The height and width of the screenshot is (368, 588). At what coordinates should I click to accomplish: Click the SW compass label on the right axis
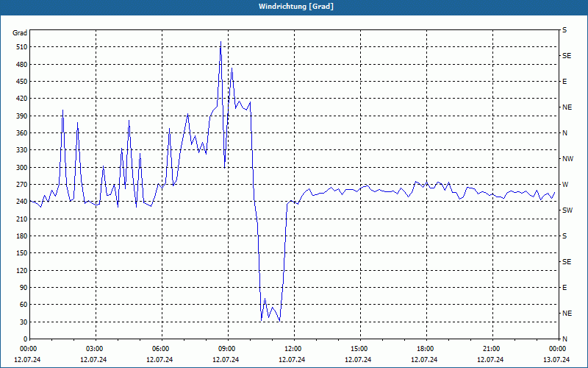[567, 210]
